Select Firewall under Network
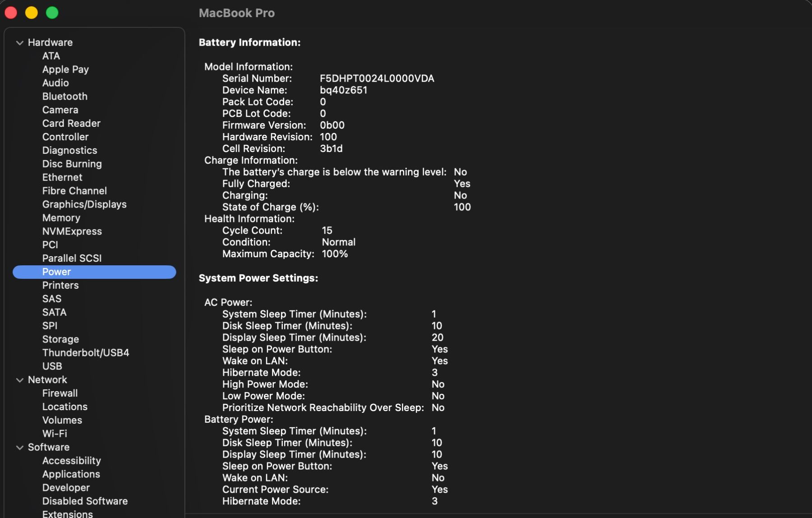Screen dimensions: 812x518 click(x=60, y=393)
